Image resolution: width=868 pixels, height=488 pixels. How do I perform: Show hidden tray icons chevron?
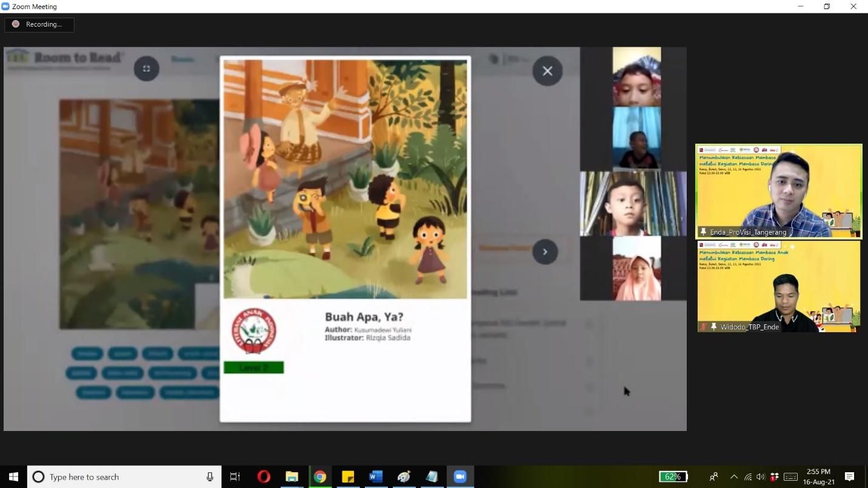pos(734,477)
